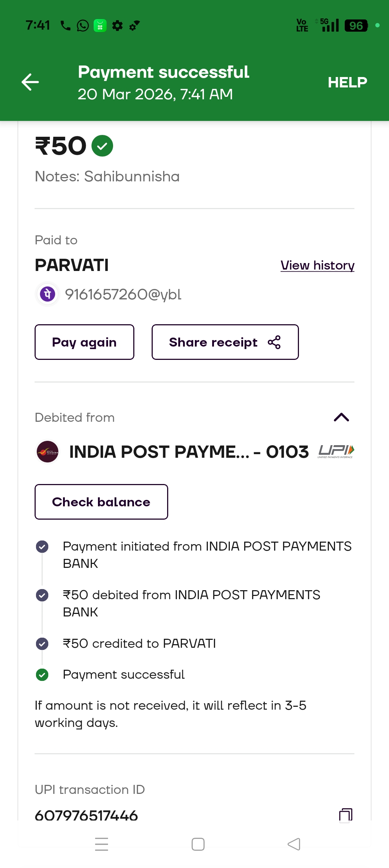Tap the green success checkmark beside ₹50

tap(102, 146)
